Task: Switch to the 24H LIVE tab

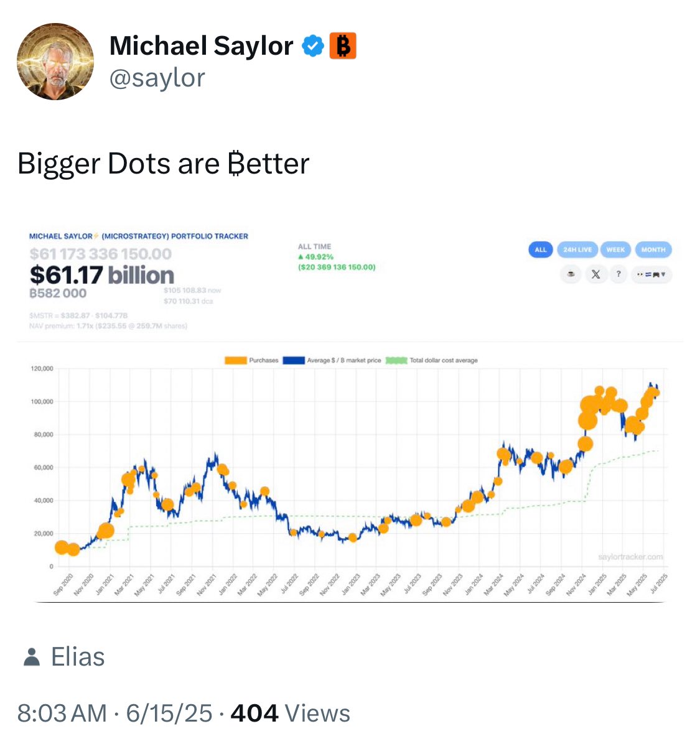Action: click(x=577, y=249)
